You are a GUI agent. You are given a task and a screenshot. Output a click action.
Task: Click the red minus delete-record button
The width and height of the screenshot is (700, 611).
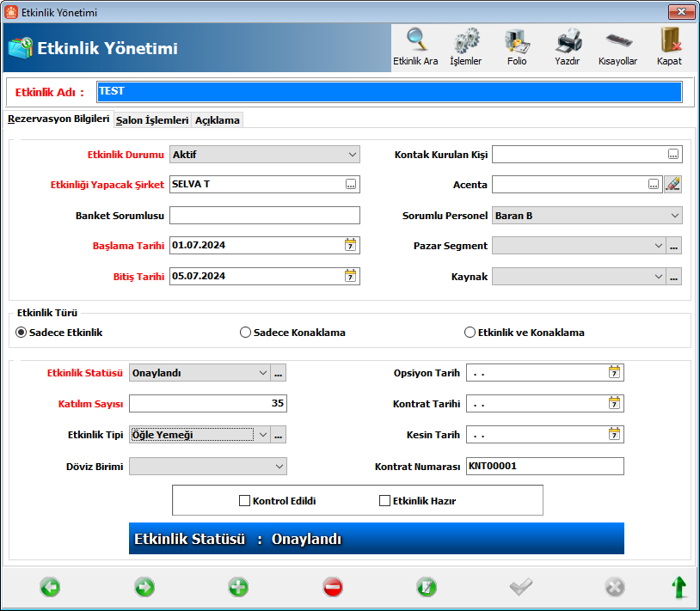(333, 587)
